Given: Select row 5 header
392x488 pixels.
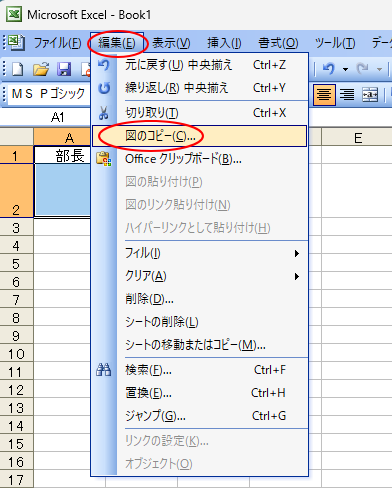Looking at the screenshot, I should pos(16,263).
